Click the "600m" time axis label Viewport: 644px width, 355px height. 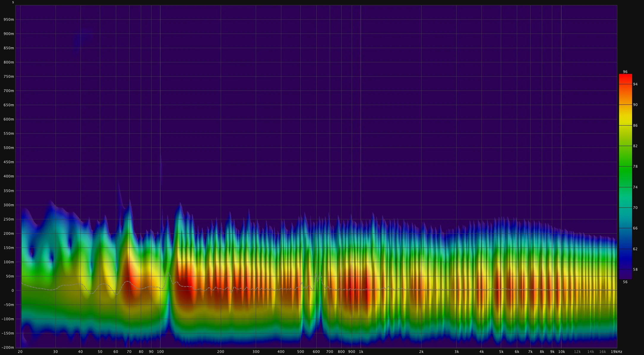coord(9,119)
